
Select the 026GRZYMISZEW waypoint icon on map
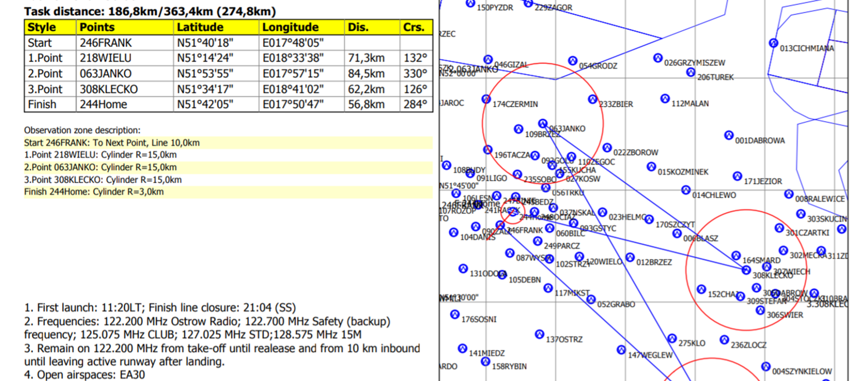click(x=658, y=58)
